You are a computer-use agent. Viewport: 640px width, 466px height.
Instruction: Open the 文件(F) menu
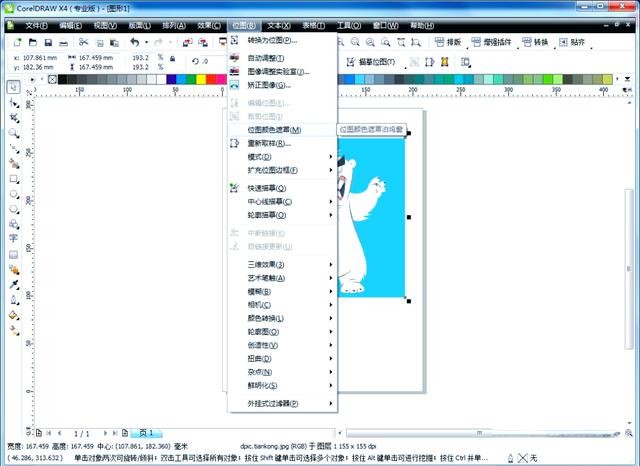(36, 26)
